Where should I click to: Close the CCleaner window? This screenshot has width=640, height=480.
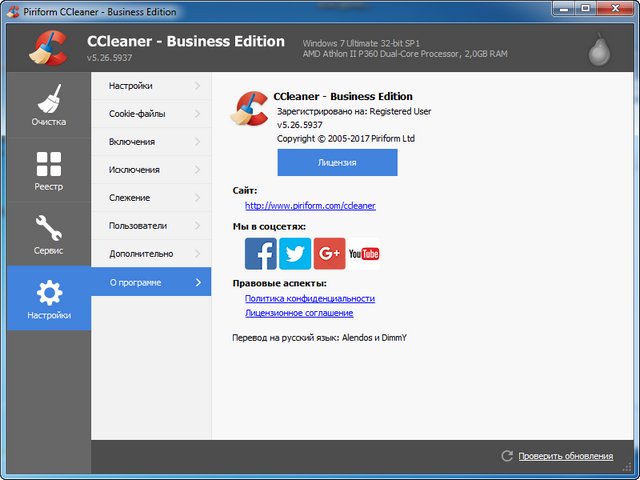[x=614, y=8]
